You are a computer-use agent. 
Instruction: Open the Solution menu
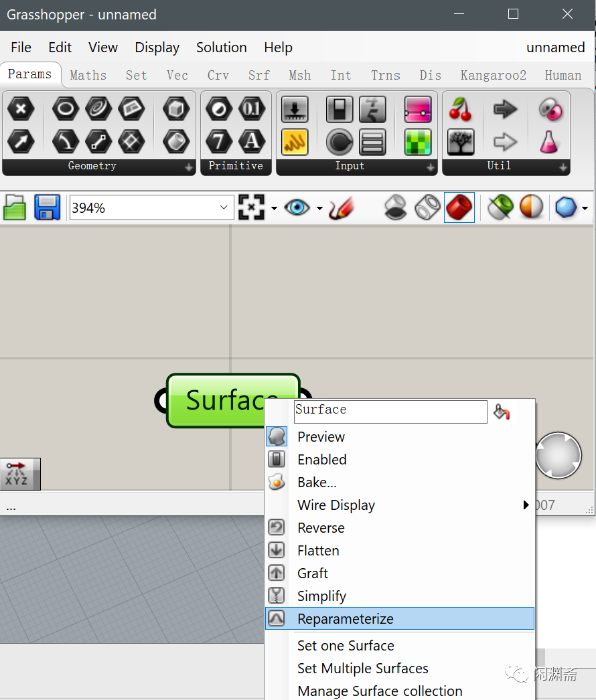[x=222, y=48]
